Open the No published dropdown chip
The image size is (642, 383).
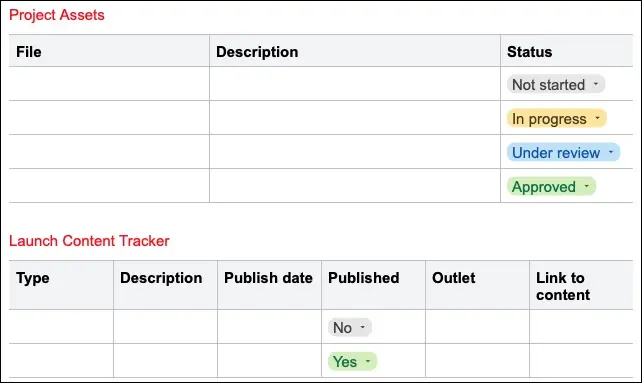[x=350, y=327]
